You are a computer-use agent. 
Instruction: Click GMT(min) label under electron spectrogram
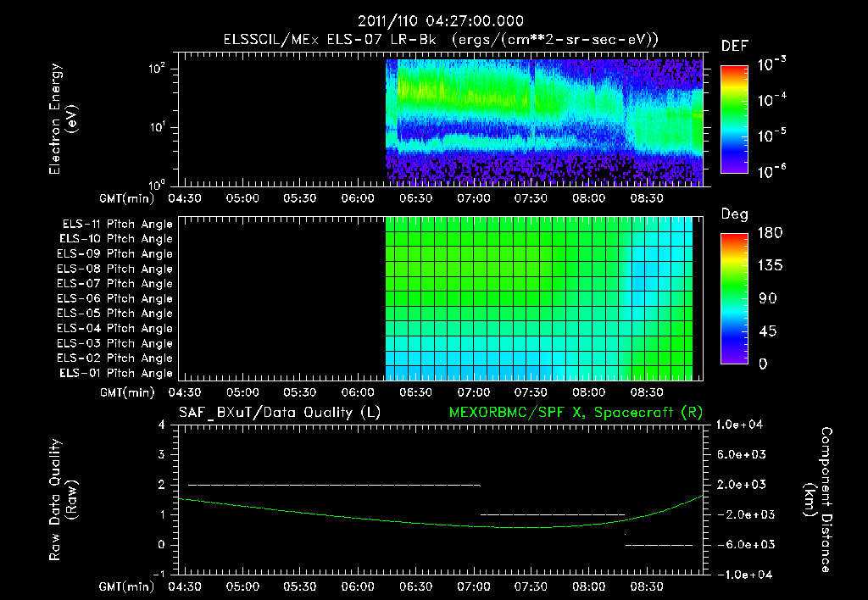pyautogui.click(x=127, y=198)
